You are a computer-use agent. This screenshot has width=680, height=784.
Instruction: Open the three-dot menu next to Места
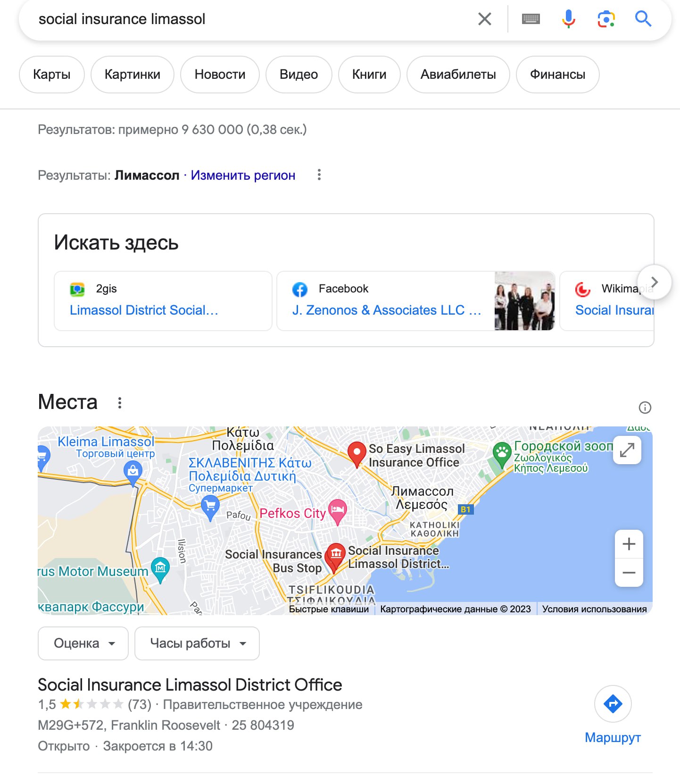120,403
